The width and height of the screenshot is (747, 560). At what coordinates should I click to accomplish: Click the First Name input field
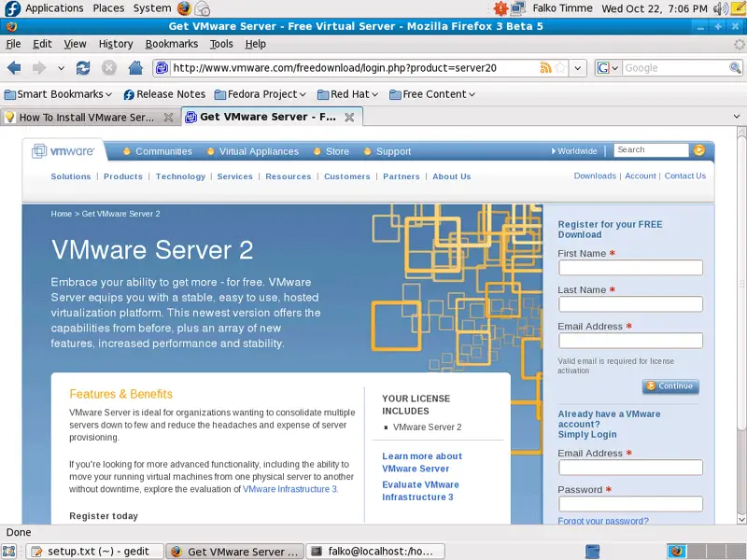point(631,268)
